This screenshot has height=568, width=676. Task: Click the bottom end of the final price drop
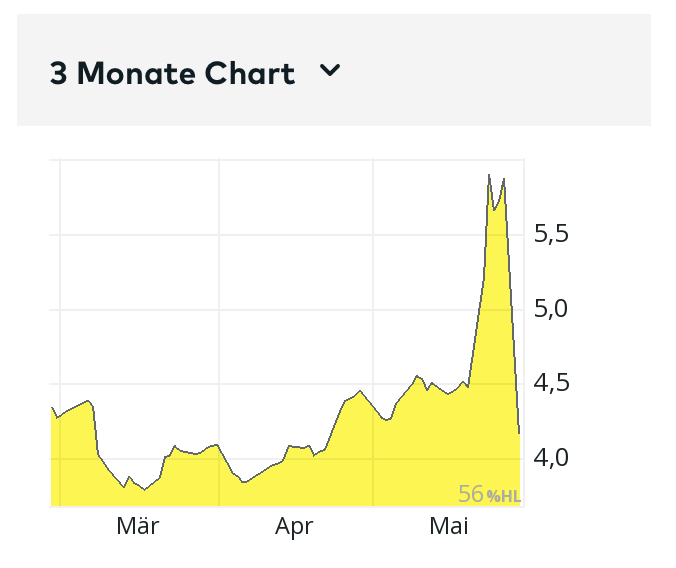519,432
